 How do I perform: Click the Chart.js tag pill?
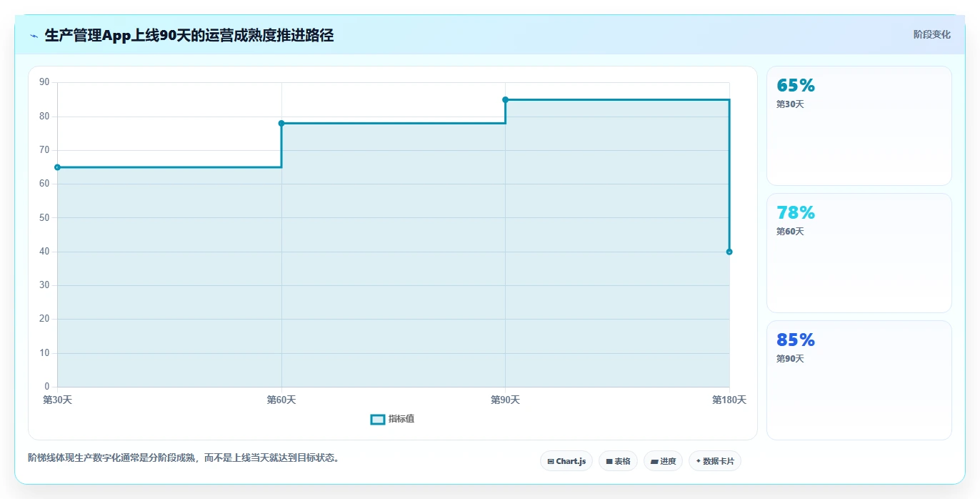566,461
